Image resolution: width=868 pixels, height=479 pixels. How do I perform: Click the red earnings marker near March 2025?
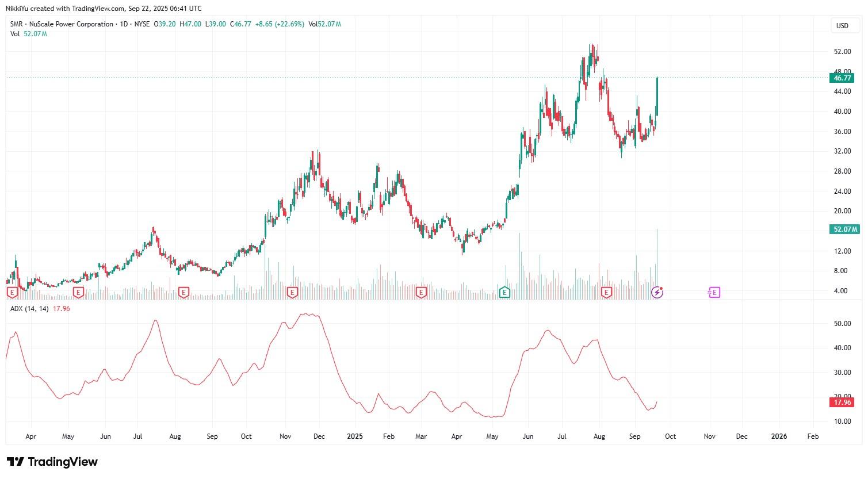(421, 293)
